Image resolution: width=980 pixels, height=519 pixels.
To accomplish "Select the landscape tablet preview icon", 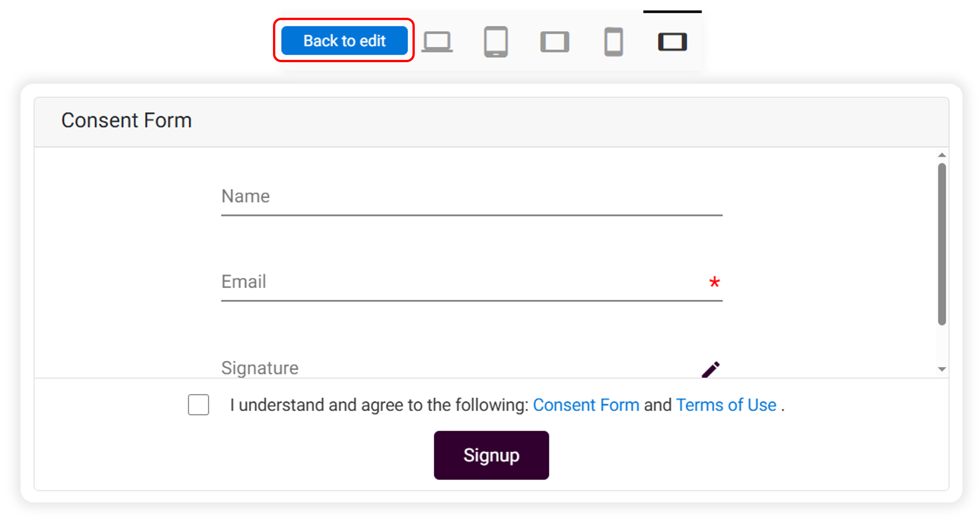I will coord(555,41).
